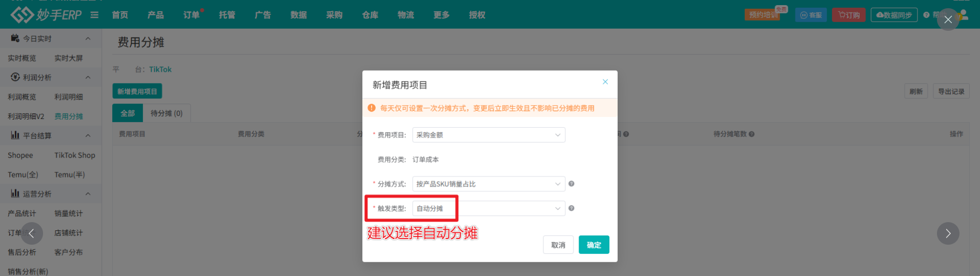Click the 新增费用项目 button

click(137, 91)
